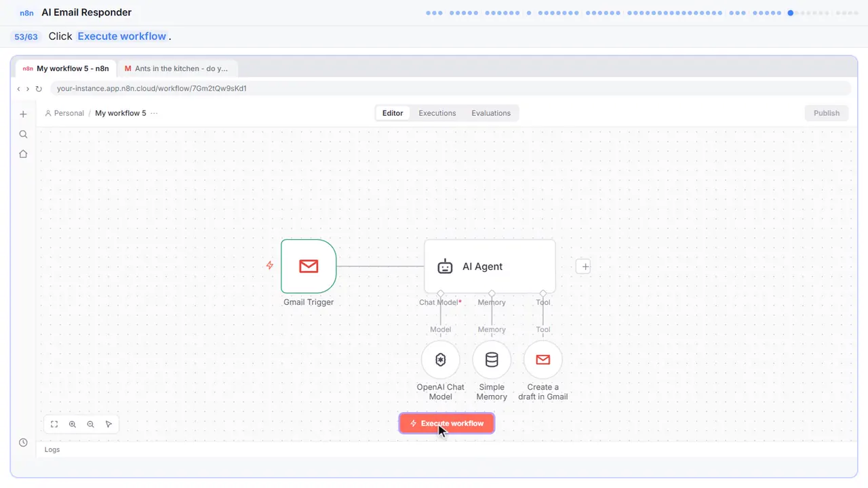Click the browser back arrow
868x488 pixels.
[x=19, y=89]
